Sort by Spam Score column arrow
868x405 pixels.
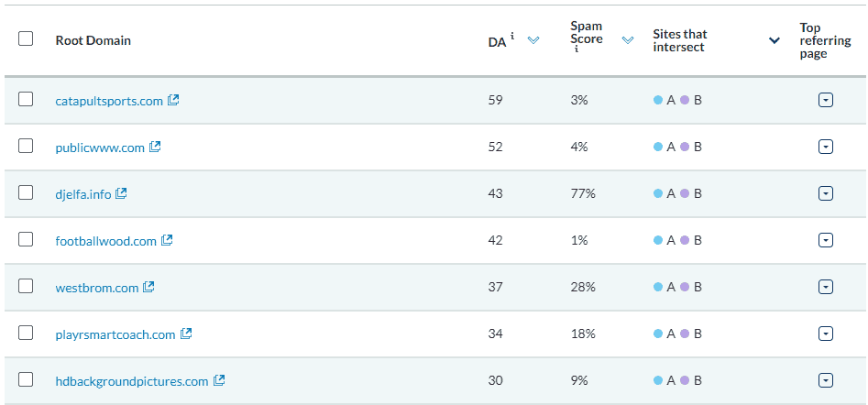point(628,40)
